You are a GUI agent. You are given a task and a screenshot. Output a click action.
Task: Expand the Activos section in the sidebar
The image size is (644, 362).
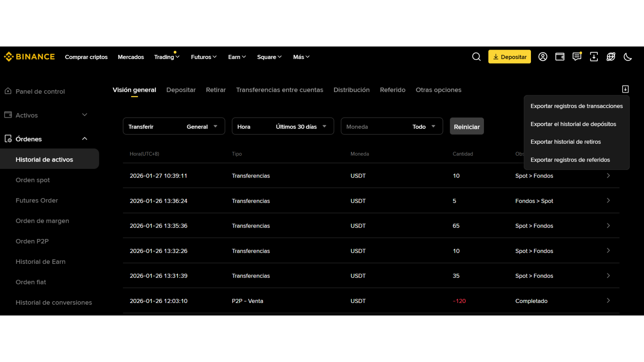(x=85, y=115)
